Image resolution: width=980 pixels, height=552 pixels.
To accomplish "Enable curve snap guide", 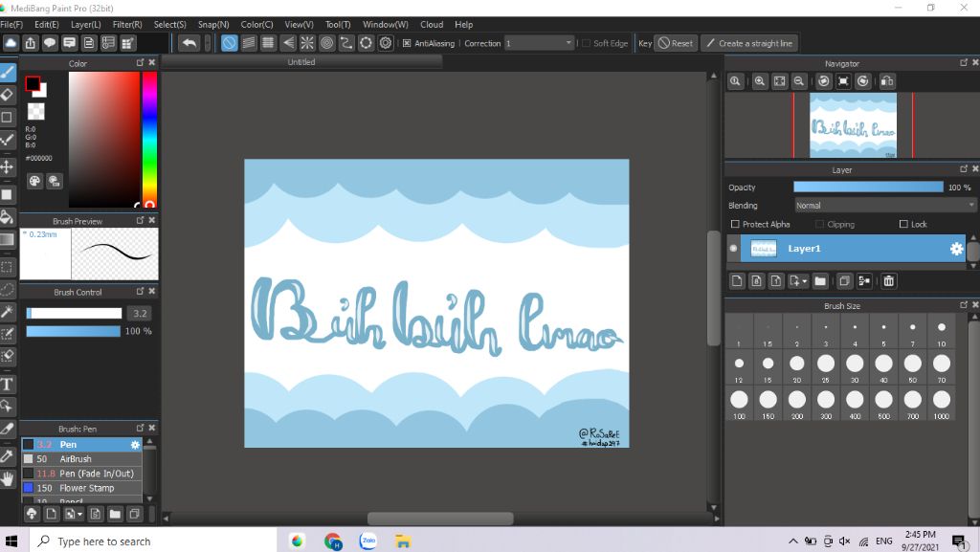I will [346, 43].
